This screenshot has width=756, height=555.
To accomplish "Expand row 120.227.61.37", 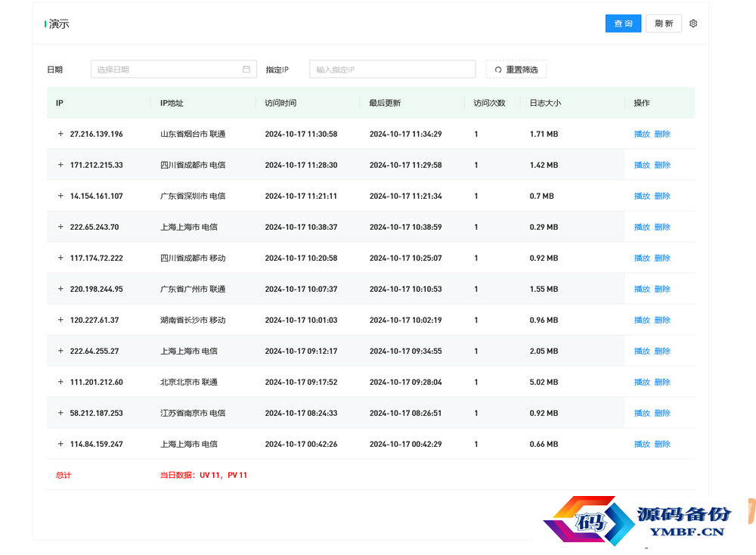I will coord(60,320).
